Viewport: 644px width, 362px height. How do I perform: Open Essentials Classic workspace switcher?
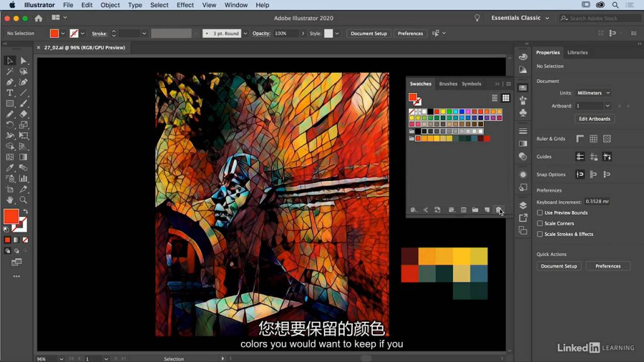pyautogui.click(x=520, y=18)
